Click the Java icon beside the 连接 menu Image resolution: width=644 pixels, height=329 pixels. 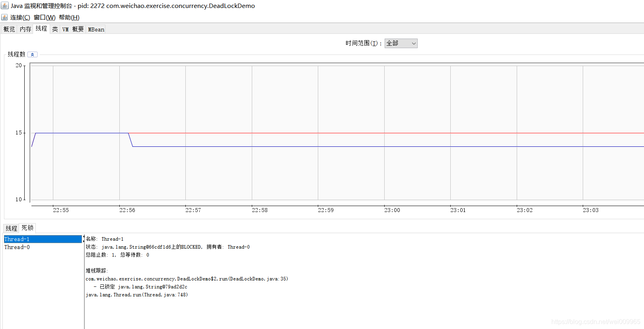pyautogui.click(x=4, y=17)
